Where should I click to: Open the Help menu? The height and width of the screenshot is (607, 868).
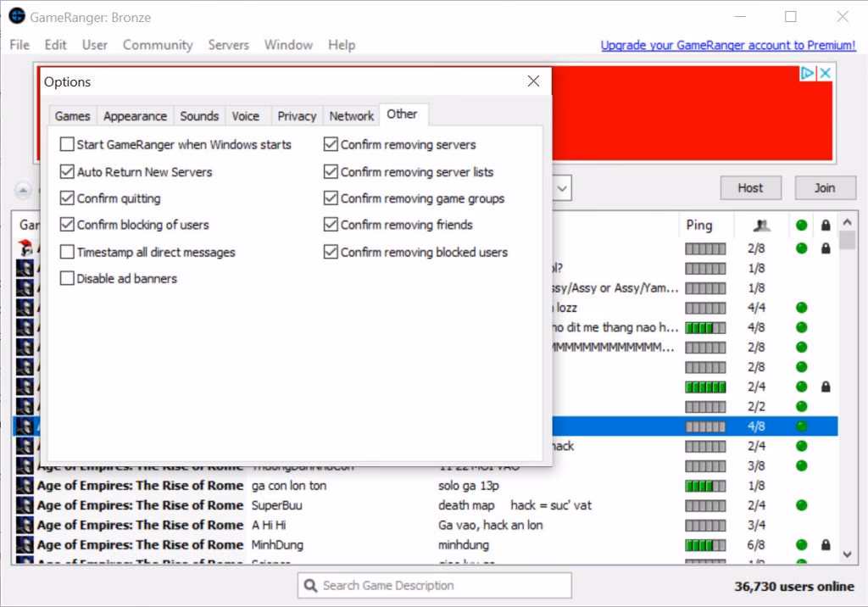click(342, 45)
